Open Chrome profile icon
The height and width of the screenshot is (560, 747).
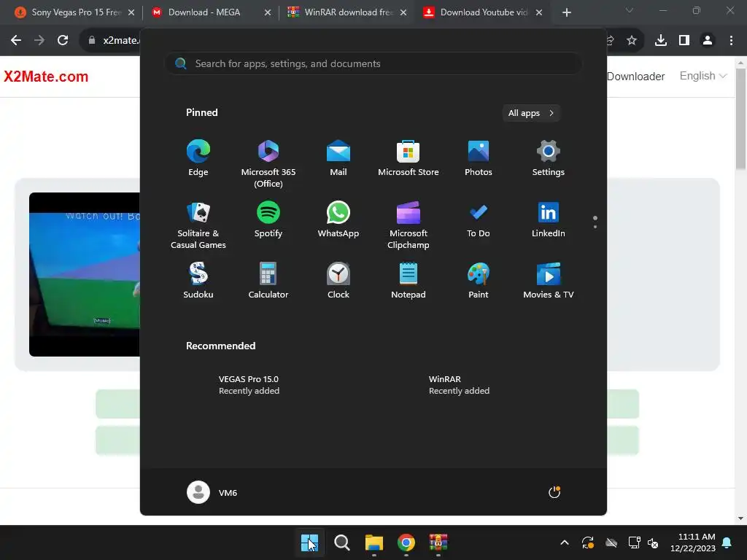tap(708, 41)
